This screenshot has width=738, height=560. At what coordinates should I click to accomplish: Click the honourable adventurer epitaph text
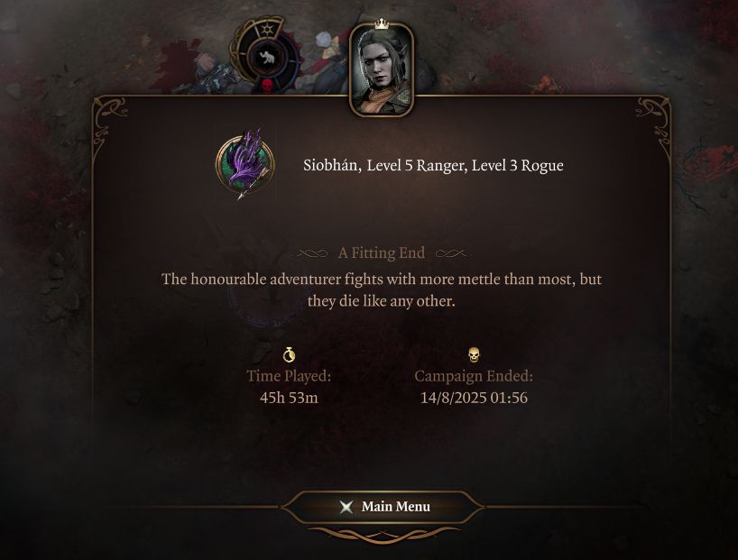382,289
